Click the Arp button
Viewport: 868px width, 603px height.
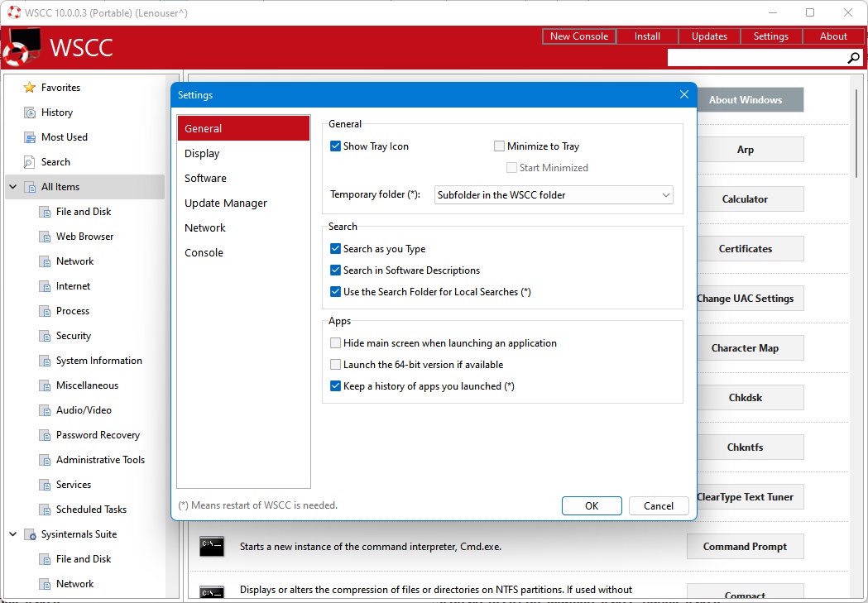click(x=750, y=150)
